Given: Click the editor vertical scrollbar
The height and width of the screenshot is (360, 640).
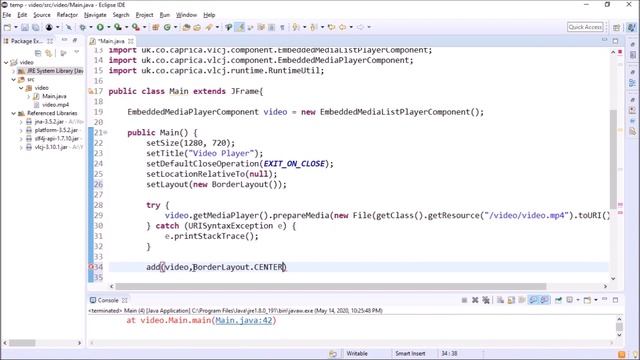Looking at the screenshot, I should [x=613, y=159].
